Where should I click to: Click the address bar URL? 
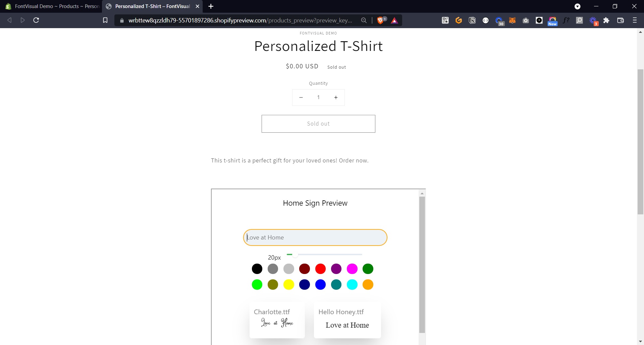240,20
